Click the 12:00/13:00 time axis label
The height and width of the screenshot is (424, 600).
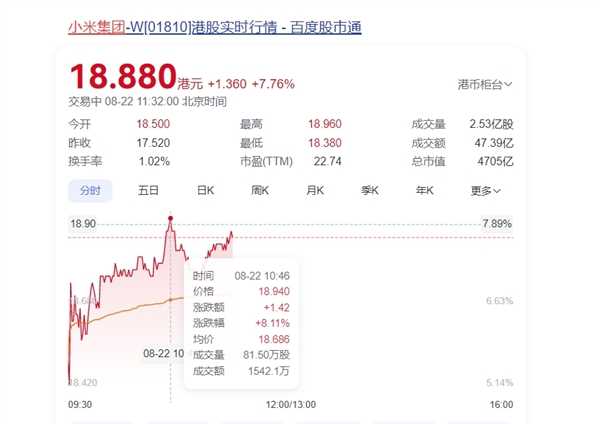coord(291,404)
